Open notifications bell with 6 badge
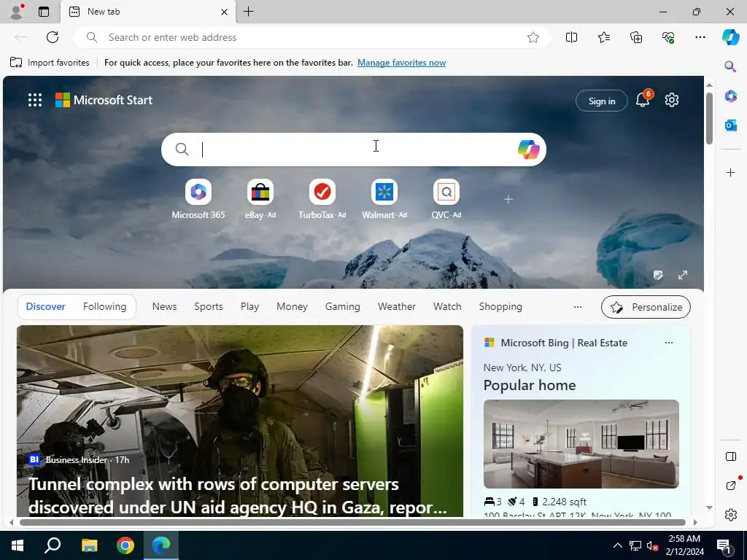 tap(643, 98)
